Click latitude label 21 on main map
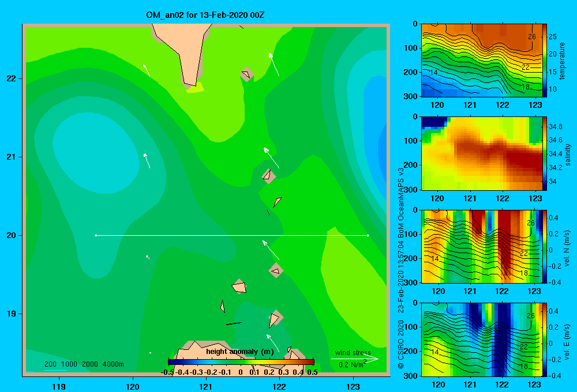The width and height of the screenshot is (577, 392). (11, 157)
